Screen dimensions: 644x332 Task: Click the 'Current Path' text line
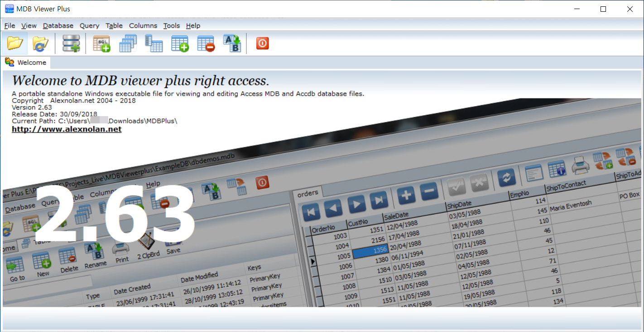(95, 121)
